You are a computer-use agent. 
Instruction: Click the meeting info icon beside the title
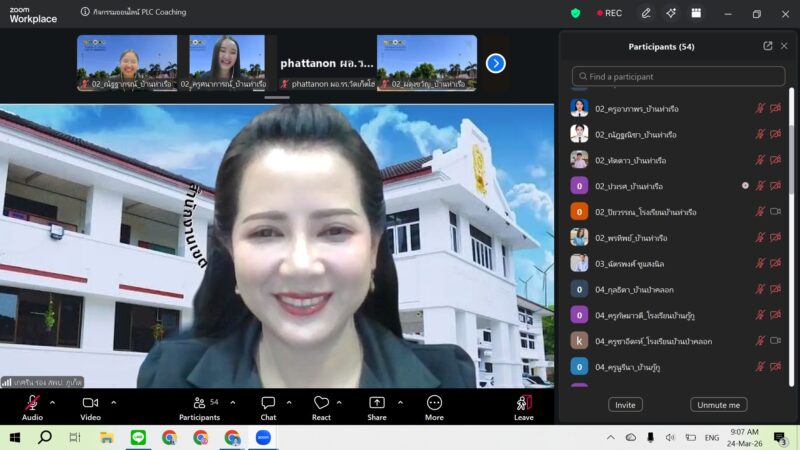point(85,13)
